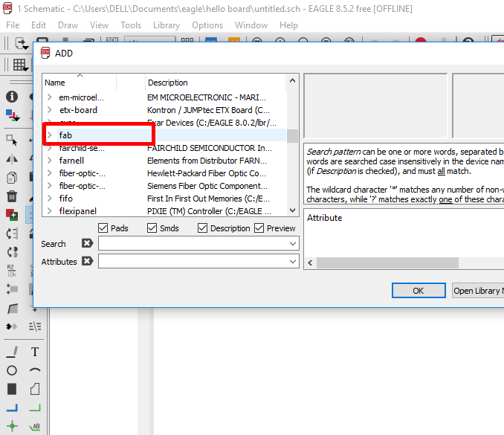Open the Edit menu
504x435 pixels.
pyautogui.click(x=39, y=25)
